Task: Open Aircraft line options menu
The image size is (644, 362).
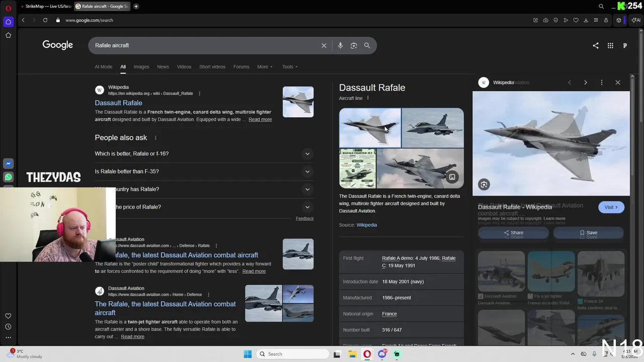Action: pos(368,98)
